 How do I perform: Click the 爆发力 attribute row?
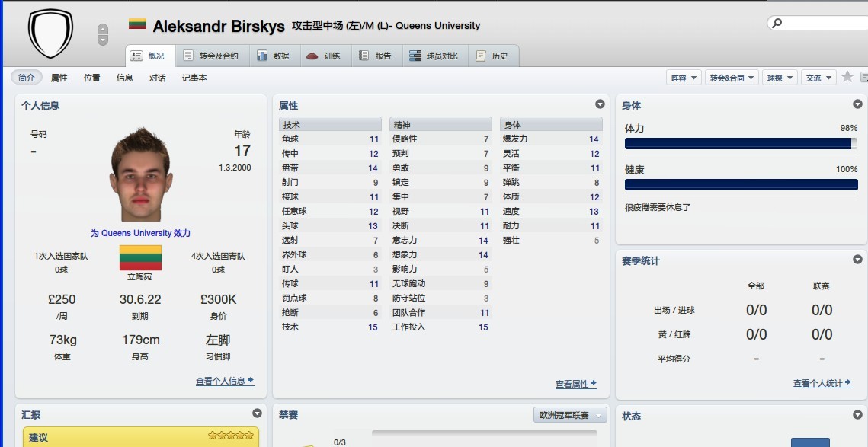click(x=551, y=139)
